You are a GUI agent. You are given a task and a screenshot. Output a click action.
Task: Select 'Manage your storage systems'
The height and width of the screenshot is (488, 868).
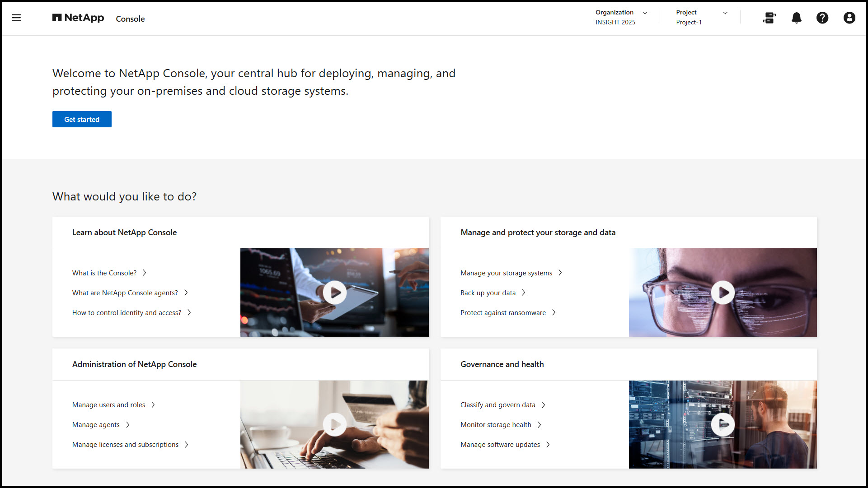506,273
